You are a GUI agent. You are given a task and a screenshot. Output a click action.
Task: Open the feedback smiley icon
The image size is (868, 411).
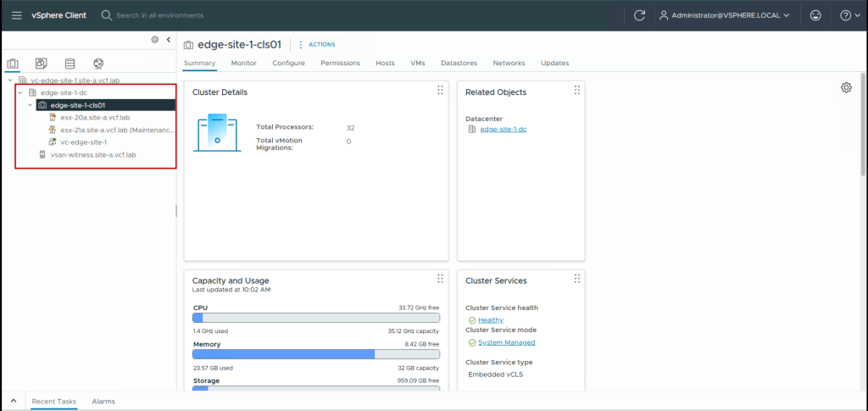point(815,15)
